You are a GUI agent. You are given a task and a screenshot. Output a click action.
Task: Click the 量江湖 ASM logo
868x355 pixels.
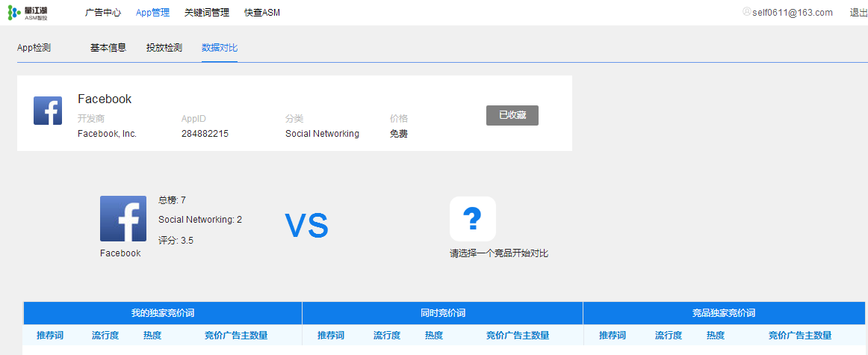(28, 13)
